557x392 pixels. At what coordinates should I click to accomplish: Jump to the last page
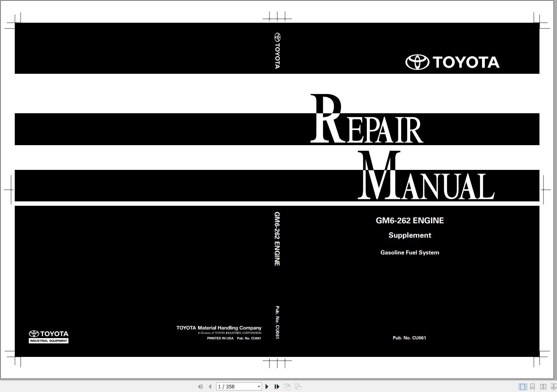coord(277,386)
